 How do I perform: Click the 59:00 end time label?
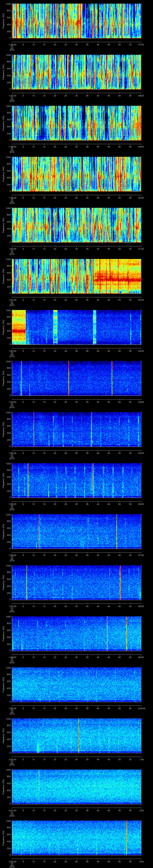[141, 657]
